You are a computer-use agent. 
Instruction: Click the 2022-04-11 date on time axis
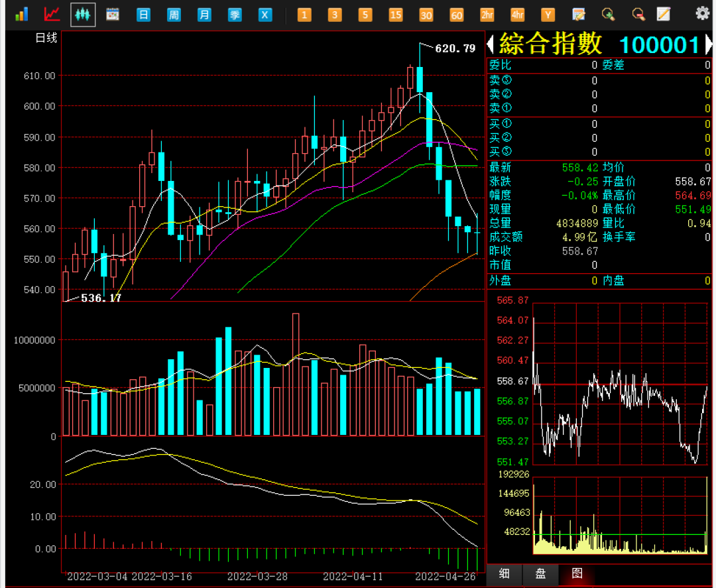pos(353,577)
